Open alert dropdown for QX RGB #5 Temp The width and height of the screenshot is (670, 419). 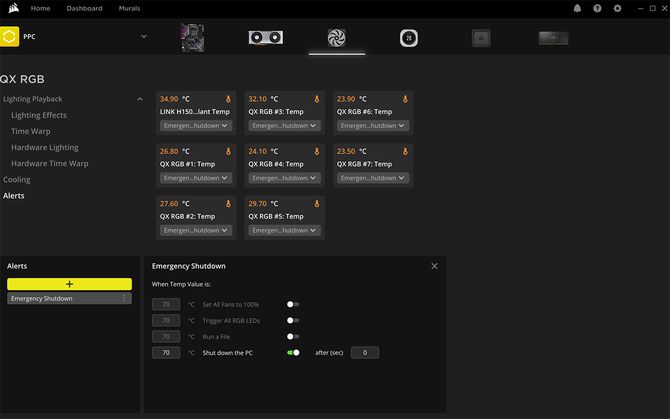click(285, 230)
